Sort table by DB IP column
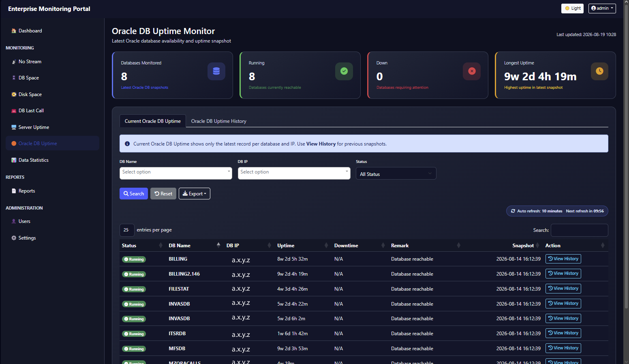 (249, 246)
